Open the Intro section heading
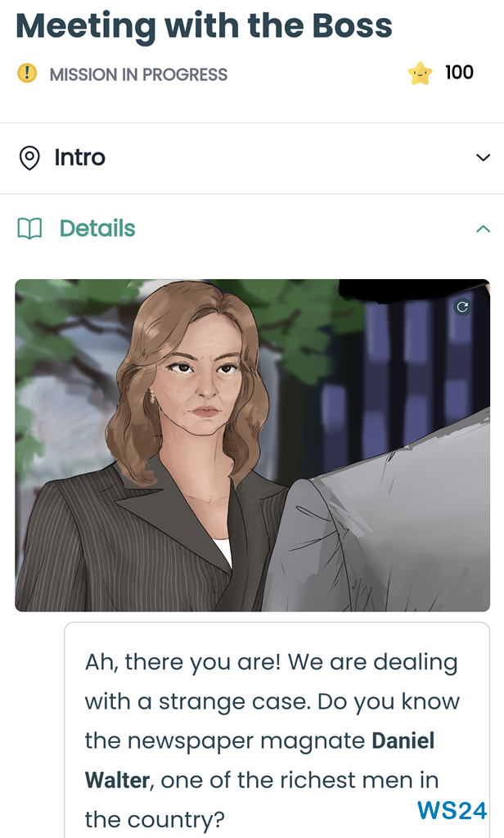 click(79, 158)
